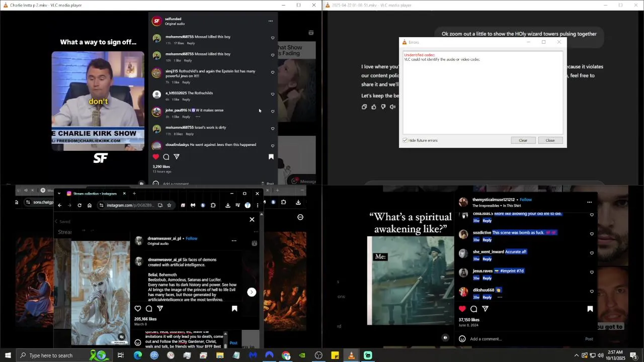Image resolution: width=644 pixels, height=362 pixels.
Task: Check 'Hide future errors' in VLC Errors
Action: tap(405, 140)
